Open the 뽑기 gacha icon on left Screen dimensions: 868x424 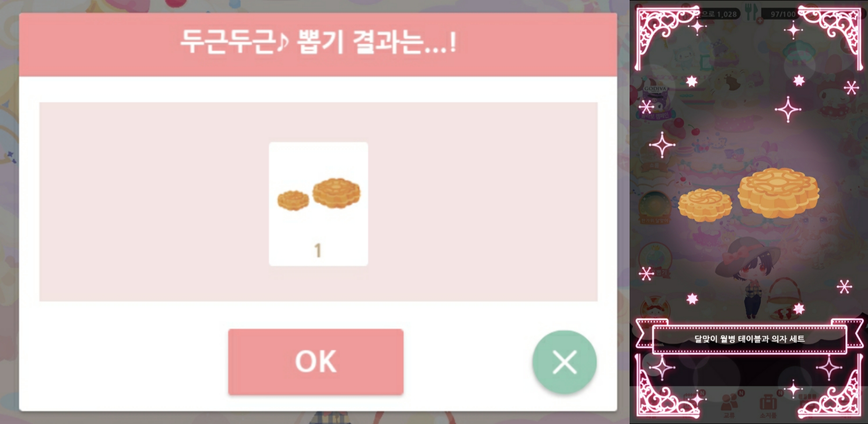[655, 261]
